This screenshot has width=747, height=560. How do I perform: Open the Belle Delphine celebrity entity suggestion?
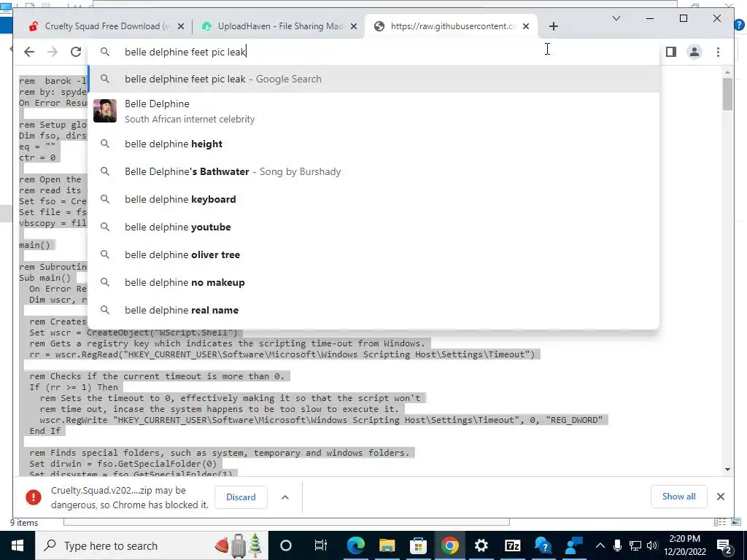[x=374, y=112]
